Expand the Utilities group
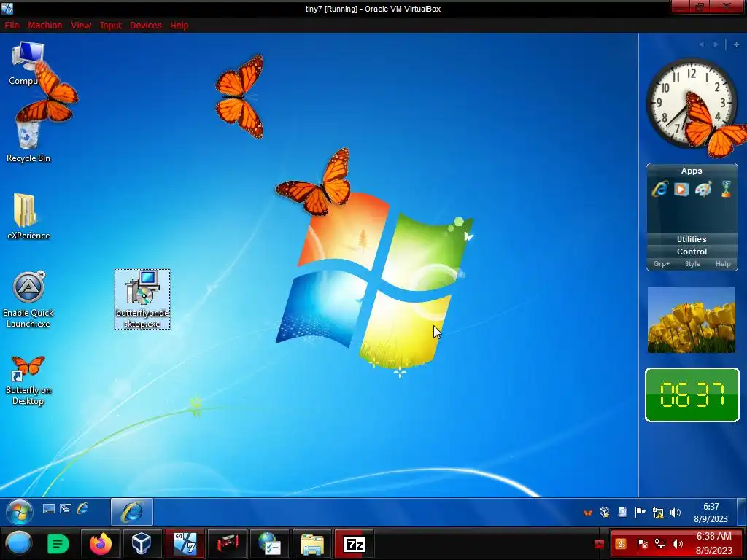The width and height of the screenshot is (747, 560). 692,239
